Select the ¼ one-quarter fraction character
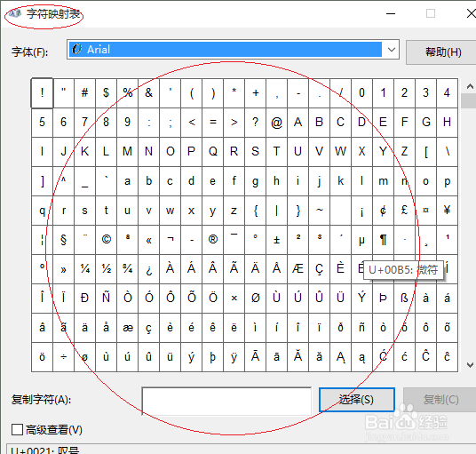Image resolution: width=476 pixels, height=454 pixels. click(x=84, y=269)
